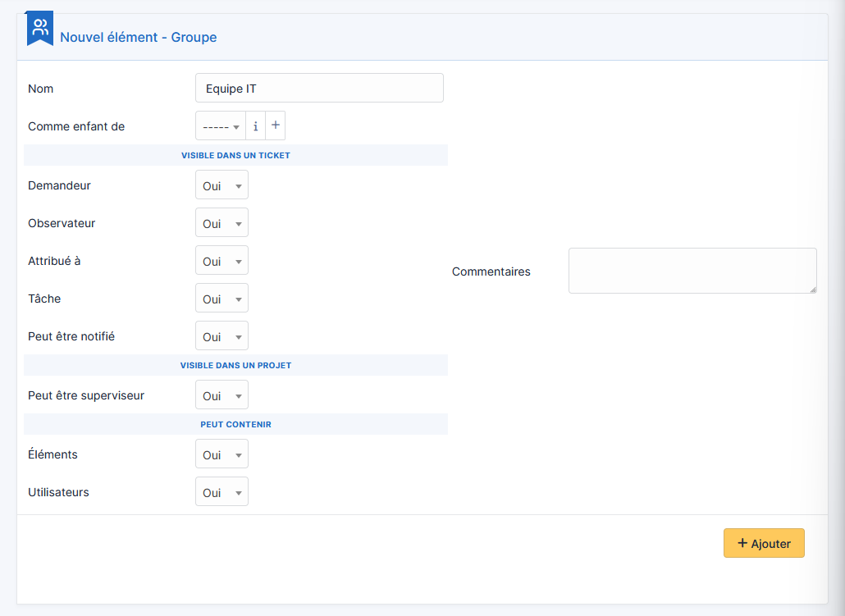Open the Observateur Oui dropdown
Image resolution: width=845 pixels, height=616 pixels.
click(x=222, y=223)
